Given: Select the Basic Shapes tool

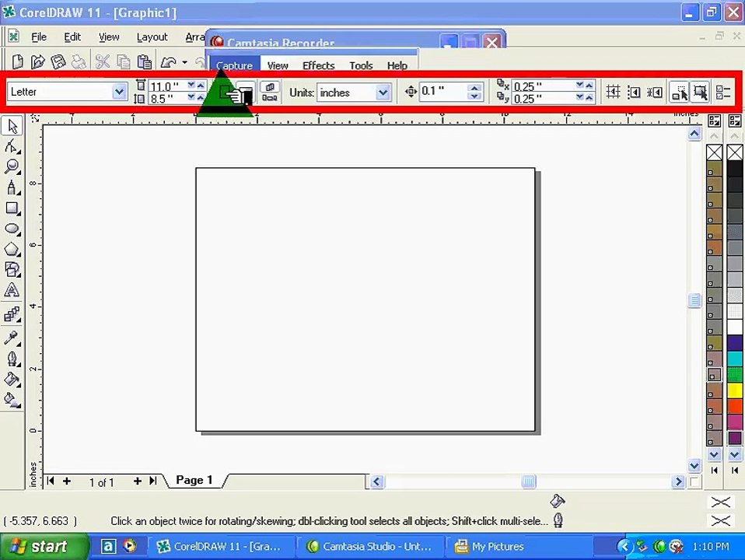Looking at the screenshot, I should (x=12, y=270).
